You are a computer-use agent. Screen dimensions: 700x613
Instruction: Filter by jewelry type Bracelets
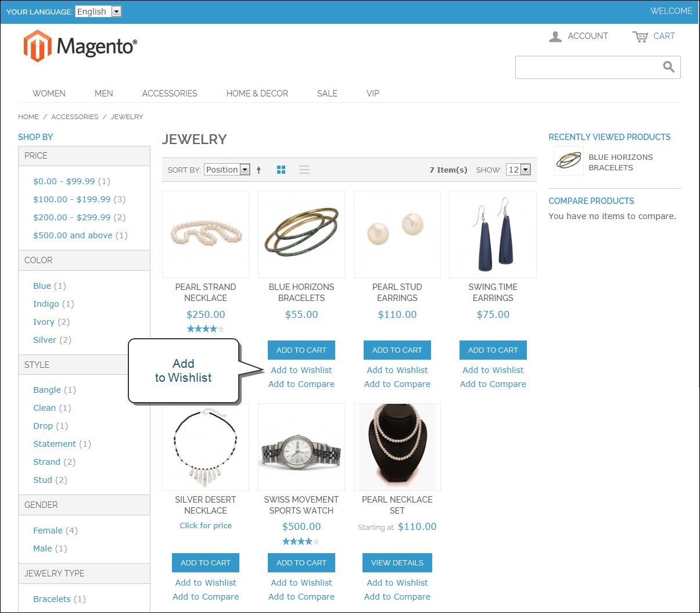pyautogui.click(x=52, y=599)
